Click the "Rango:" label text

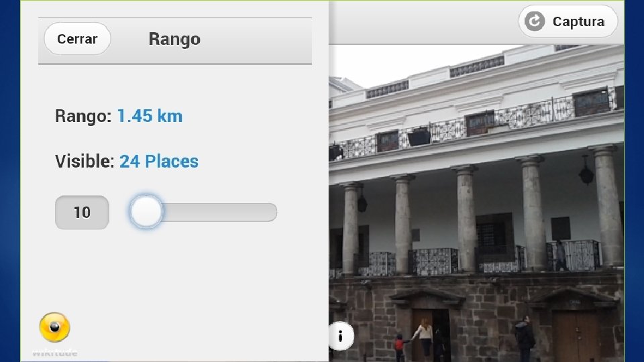point(83,116)
